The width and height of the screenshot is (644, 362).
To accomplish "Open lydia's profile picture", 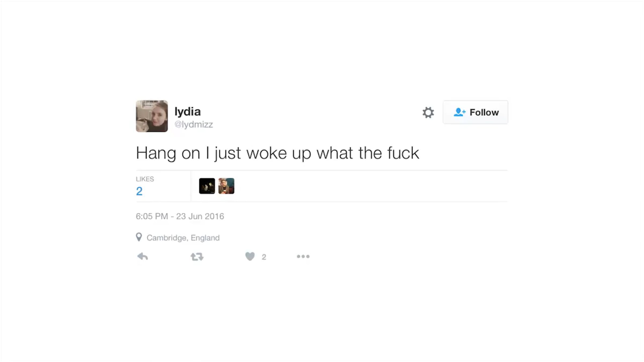I will (152, 116).
